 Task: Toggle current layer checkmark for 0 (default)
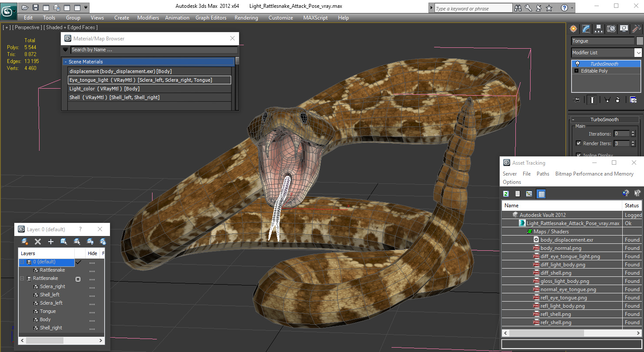pyautogui.click(x=78, y=262)
